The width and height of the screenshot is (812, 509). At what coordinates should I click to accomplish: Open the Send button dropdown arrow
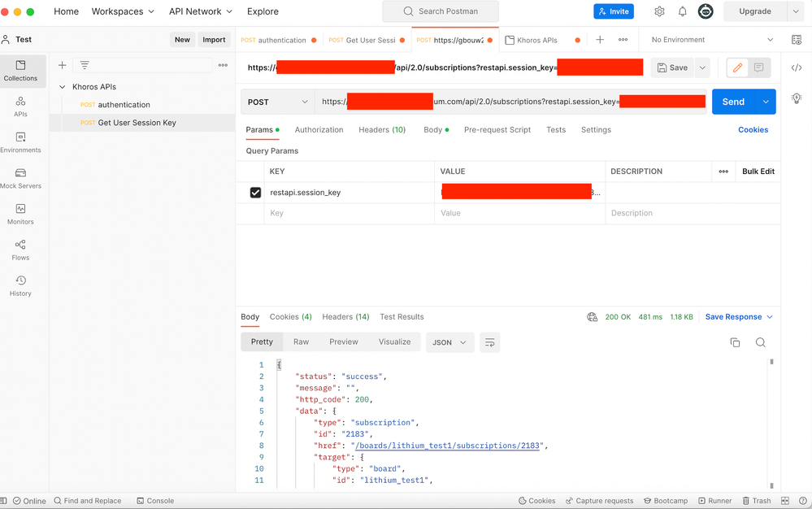pyautogui.click(x=766, y=102)
